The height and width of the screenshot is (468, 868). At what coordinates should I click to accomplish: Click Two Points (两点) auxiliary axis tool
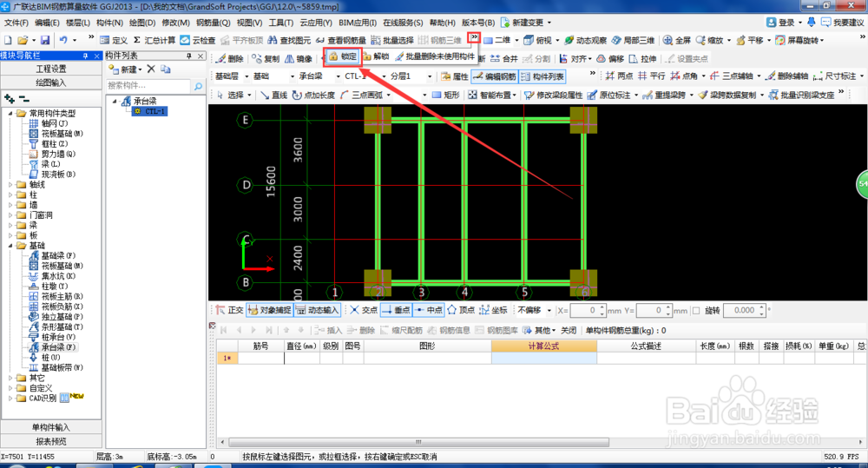[x=619, y=76]
